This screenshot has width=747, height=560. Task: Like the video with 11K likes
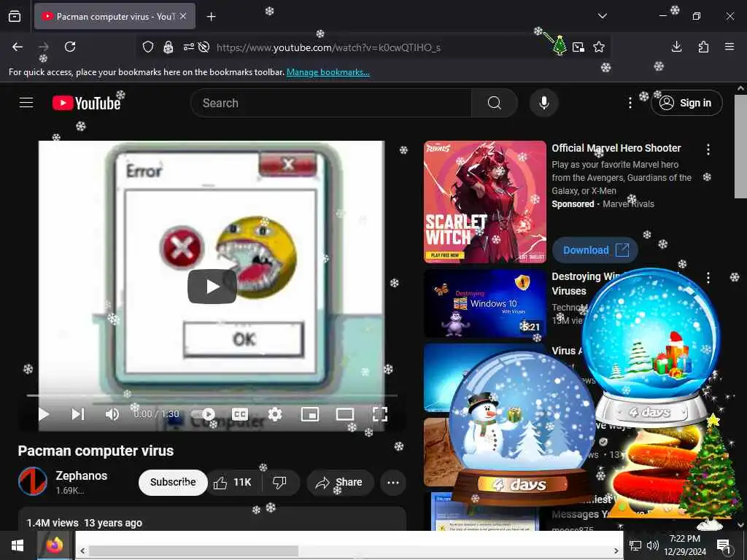(233, 483)
